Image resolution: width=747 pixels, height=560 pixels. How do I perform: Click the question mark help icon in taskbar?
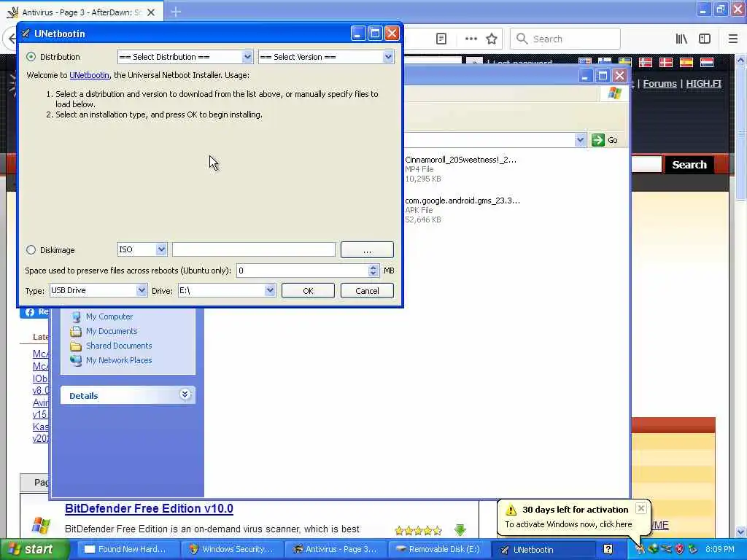point(608,549)
